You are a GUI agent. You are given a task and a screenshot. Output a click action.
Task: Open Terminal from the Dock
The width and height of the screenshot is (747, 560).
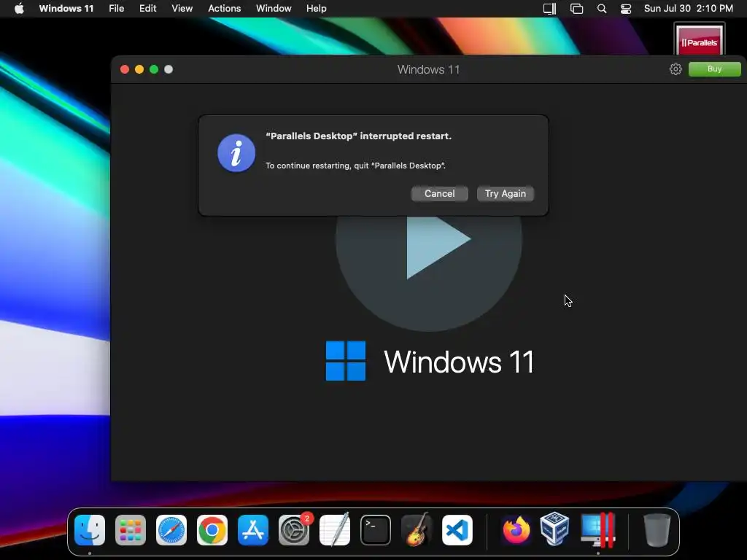point(376,530)
